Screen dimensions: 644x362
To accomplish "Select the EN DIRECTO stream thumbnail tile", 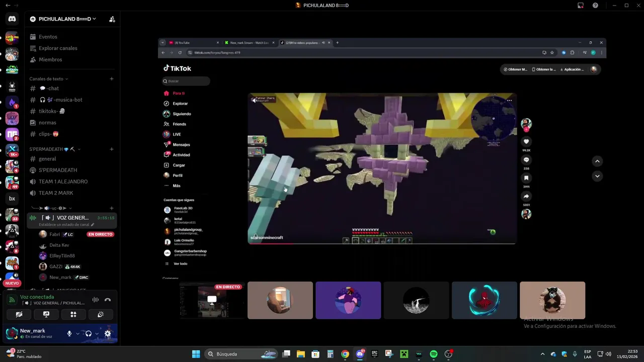I will click(212, 300).
